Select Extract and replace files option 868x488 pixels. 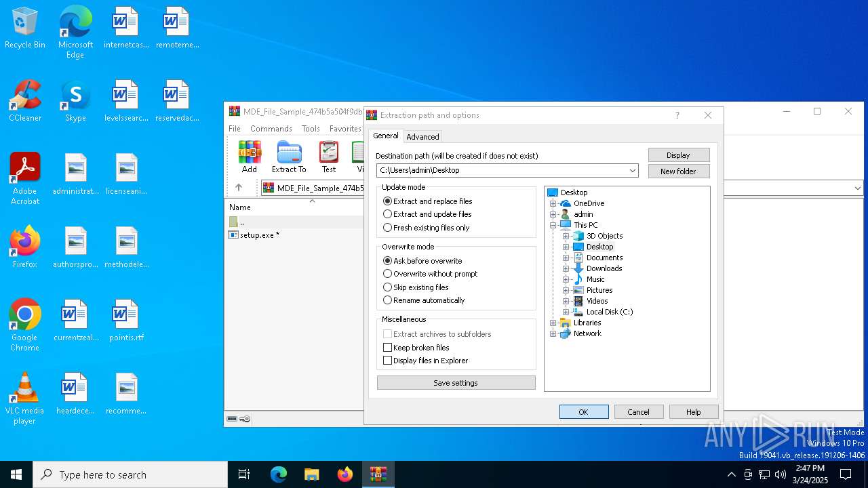428,201
